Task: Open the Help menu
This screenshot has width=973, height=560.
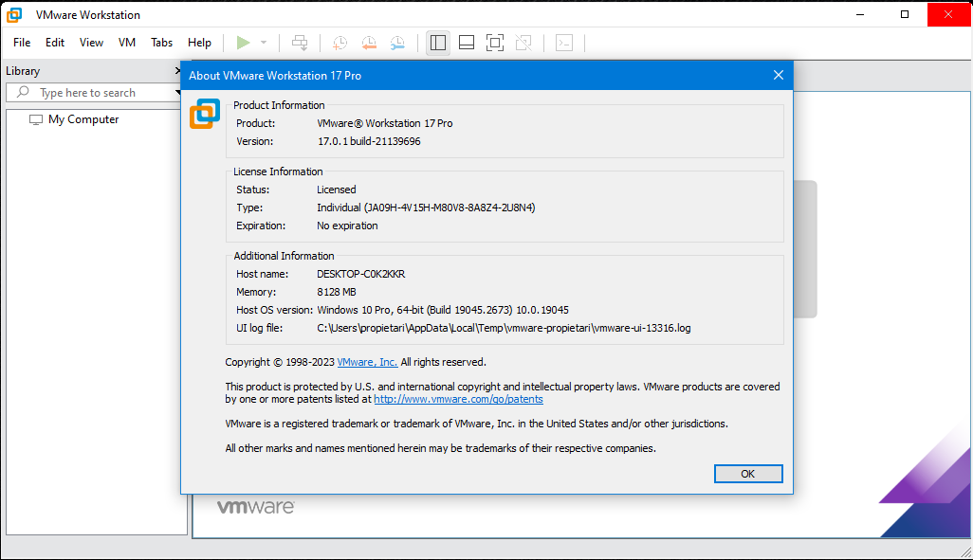Action: (199, 43)
